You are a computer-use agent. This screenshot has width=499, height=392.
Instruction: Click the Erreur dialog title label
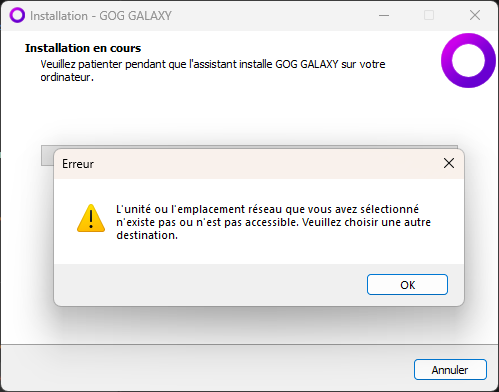(x=78, y=164)
